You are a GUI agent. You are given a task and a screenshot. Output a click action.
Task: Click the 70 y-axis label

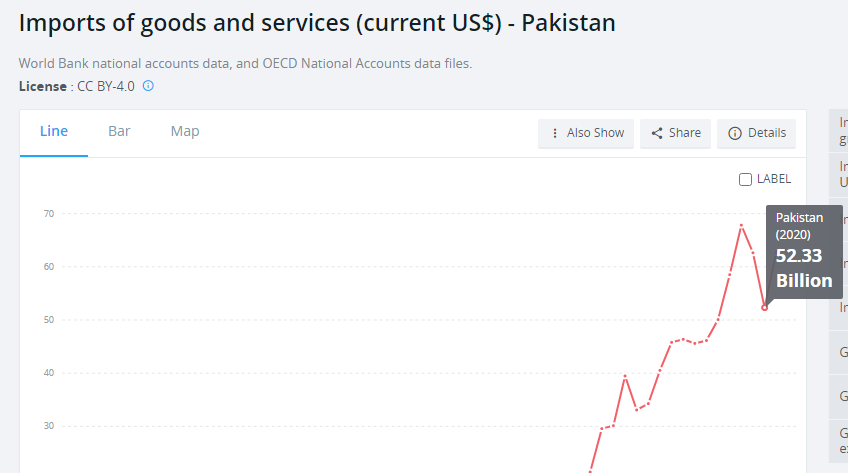coord(49,214)
